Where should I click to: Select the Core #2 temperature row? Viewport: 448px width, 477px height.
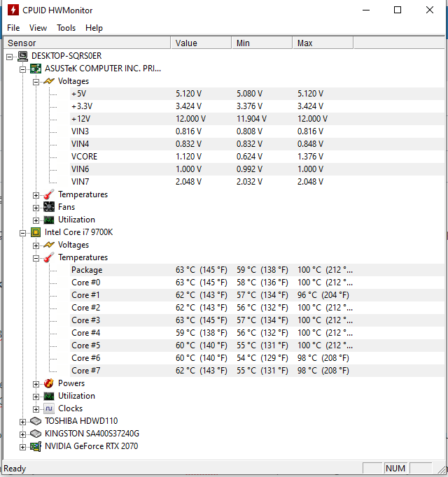257,308
